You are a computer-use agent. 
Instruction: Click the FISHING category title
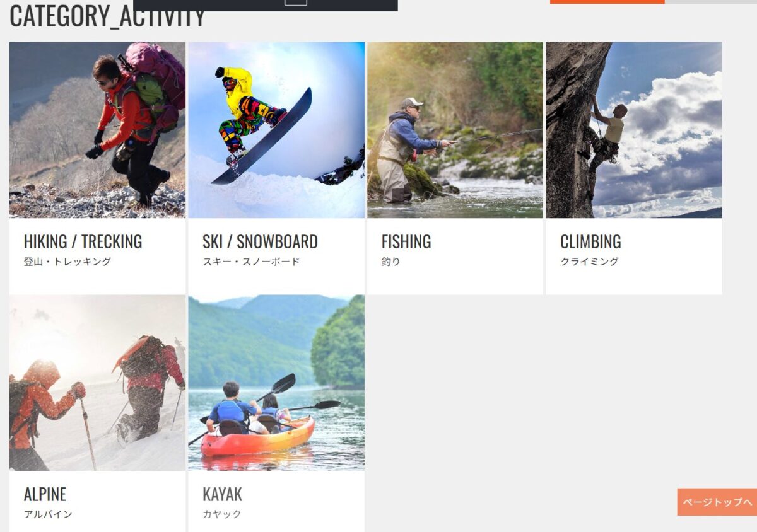coord(406,242)
